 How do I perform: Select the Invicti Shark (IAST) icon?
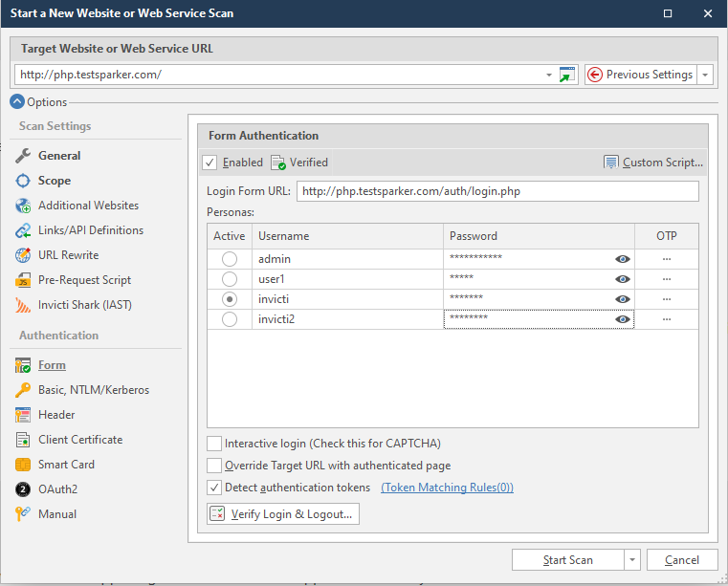(x=23, y=305)
